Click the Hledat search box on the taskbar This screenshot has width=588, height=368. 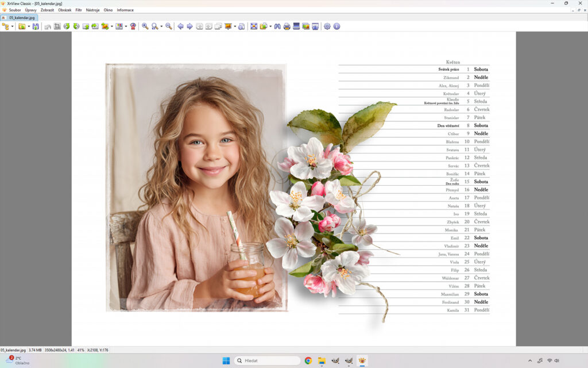[267, 361]
